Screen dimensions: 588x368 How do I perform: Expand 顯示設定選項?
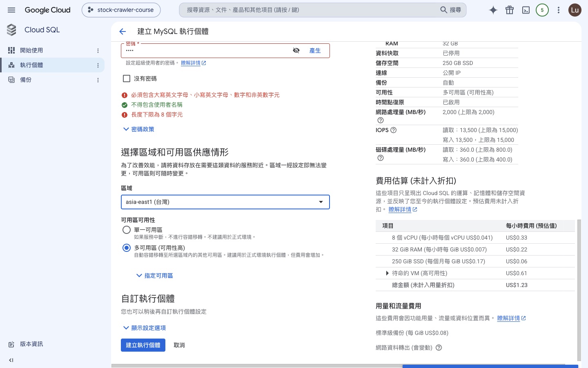pyautogui.click(x=145, y=328)
